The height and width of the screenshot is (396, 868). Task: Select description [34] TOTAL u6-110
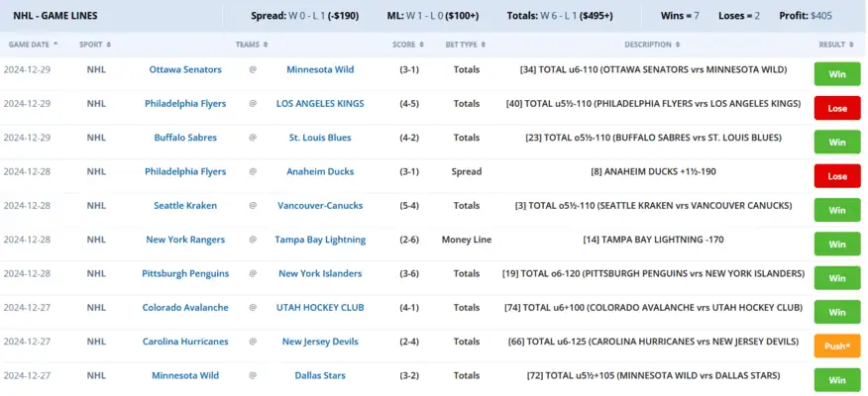click(x=653, y=69)
